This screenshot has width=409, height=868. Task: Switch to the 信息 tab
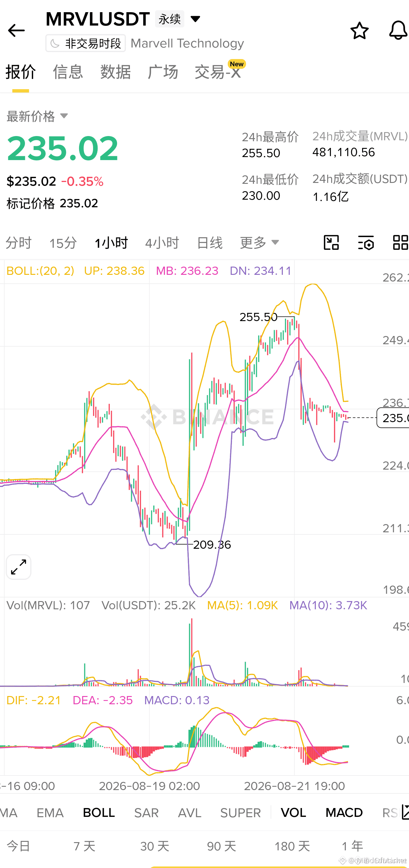point(68,72)
